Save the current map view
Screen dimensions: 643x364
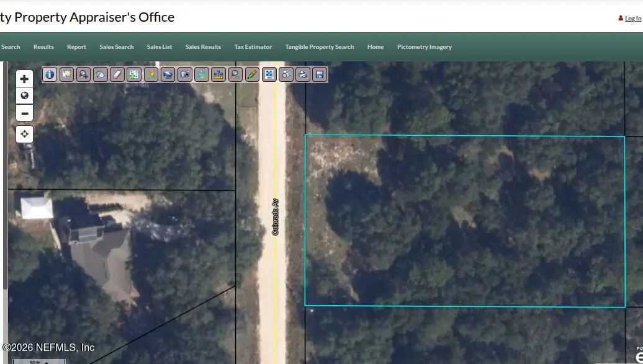319,74
